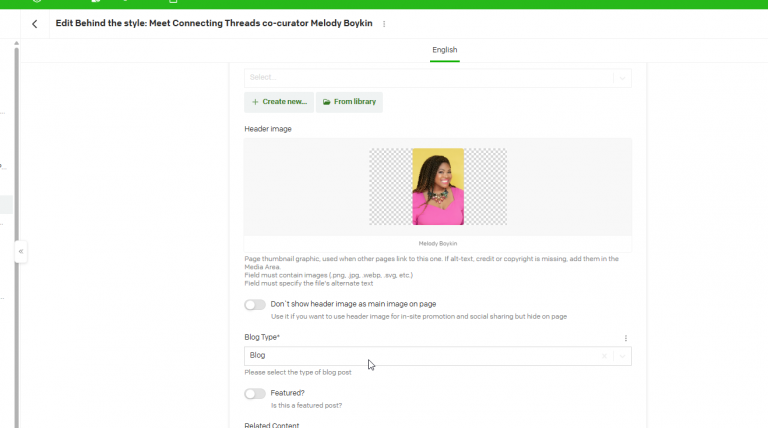Screen dimensions: 768x428
Task: Open the Blog Type combo box
Action: [x=438, y=356]
